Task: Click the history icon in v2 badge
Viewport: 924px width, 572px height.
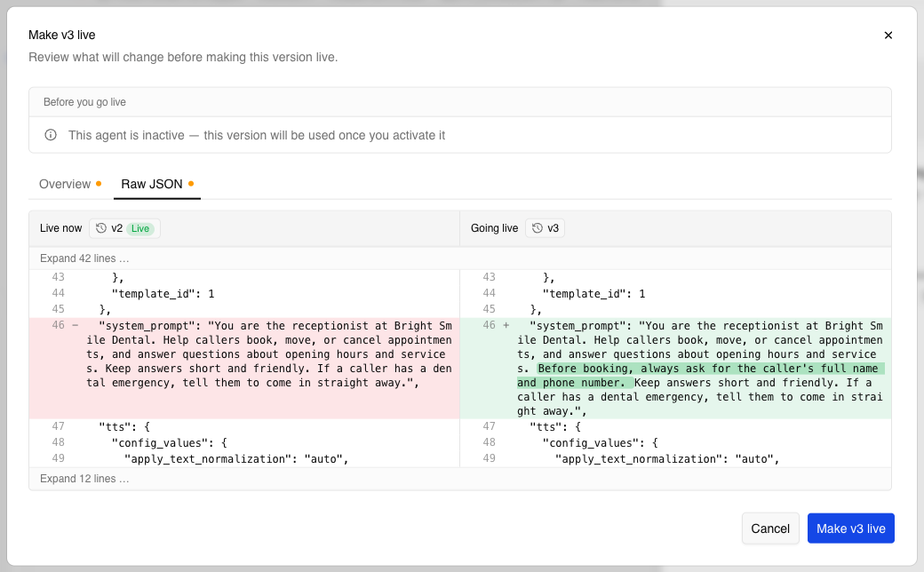Action: click(101, 228)
